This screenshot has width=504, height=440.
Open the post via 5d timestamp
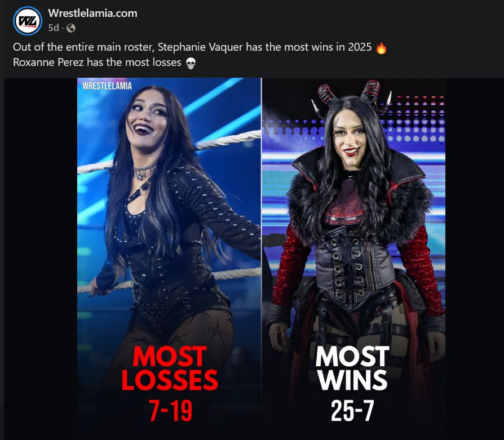54,28
